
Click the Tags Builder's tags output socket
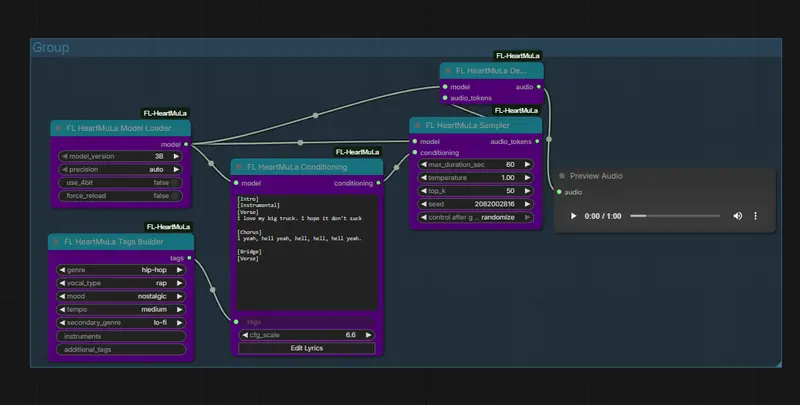pyautogui.click(x=189, y=257)
